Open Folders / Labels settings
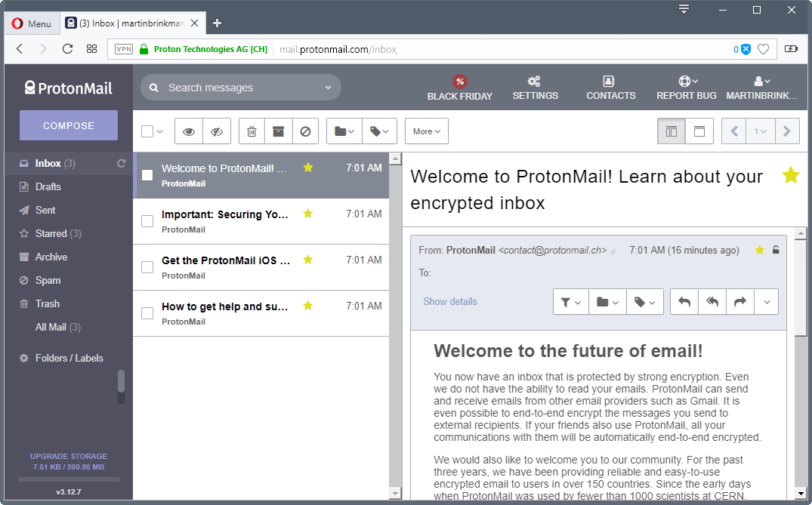The height and width of the screenshot is (505, 812). (x=68, y=358)
